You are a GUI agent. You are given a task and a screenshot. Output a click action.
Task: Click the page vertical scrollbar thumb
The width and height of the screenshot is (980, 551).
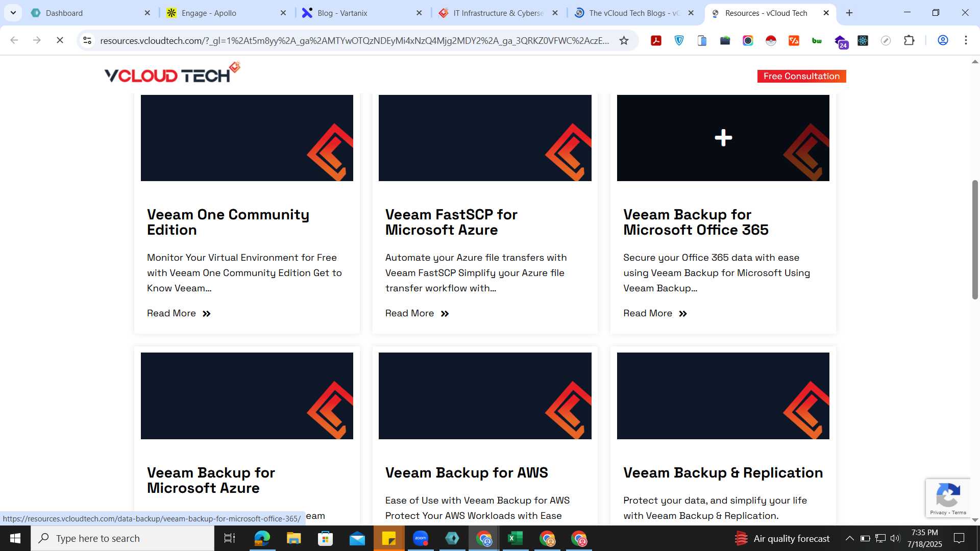(974, 240)
